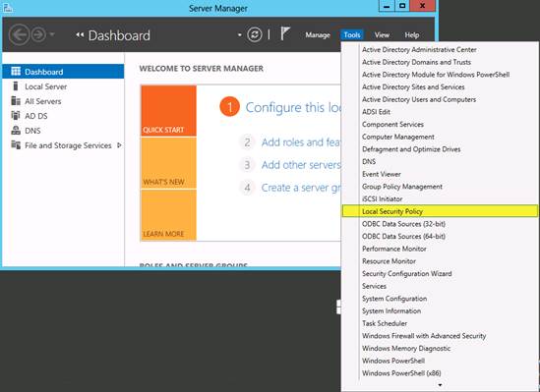
Task: Click the back navigation arrow icon
Action: coord(19,34)
